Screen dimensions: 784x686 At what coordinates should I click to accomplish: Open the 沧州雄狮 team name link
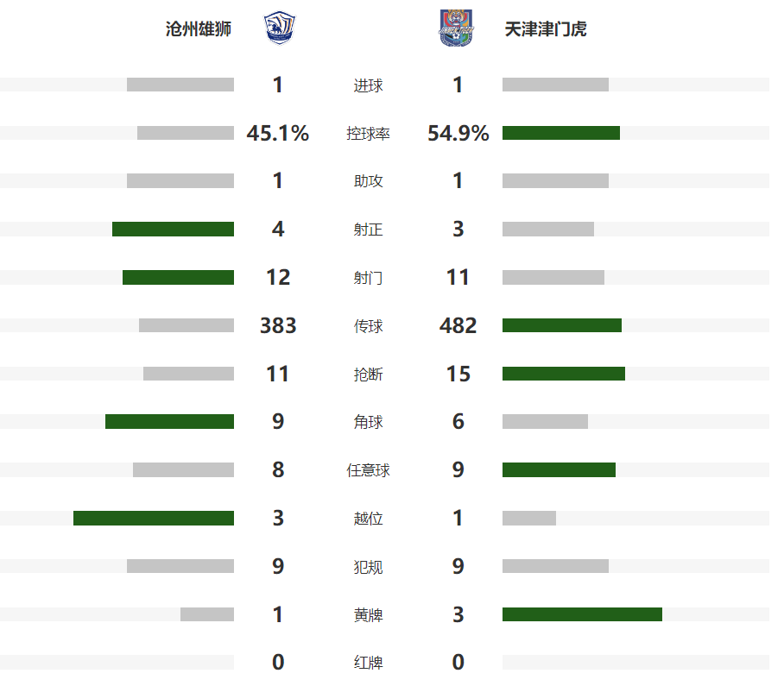pos(199,29)
